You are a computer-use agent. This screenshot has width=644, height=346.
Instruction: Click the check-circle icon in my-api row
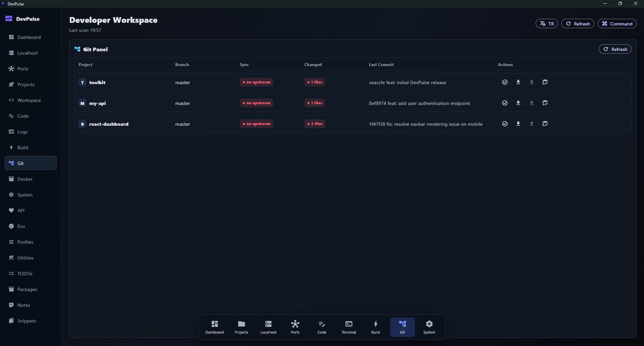[505, 103]
